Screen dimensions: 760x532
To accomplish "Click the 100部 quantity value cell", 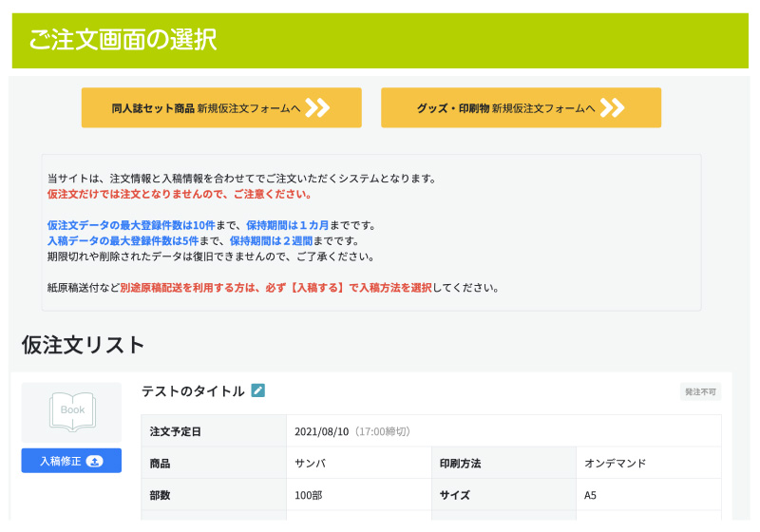I will 359,495.
